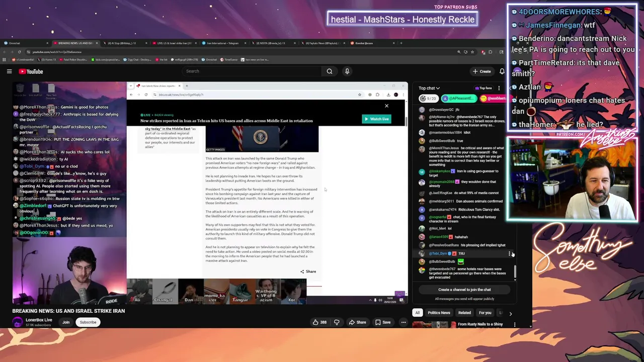Switch to the Iran International Telegram tab
Screen dimensions: 644x362
click(224, 43)
